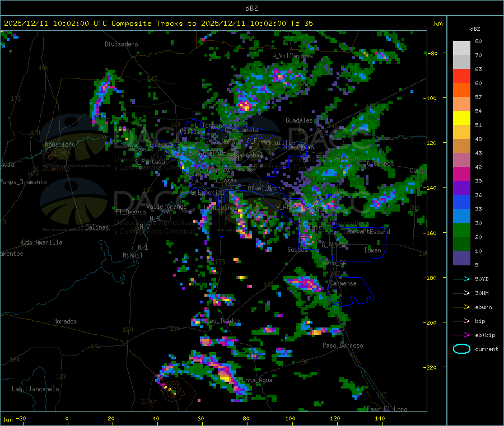Click the 'Paso_Barroso' map label

pyautogui.click(x=343, y=345)
